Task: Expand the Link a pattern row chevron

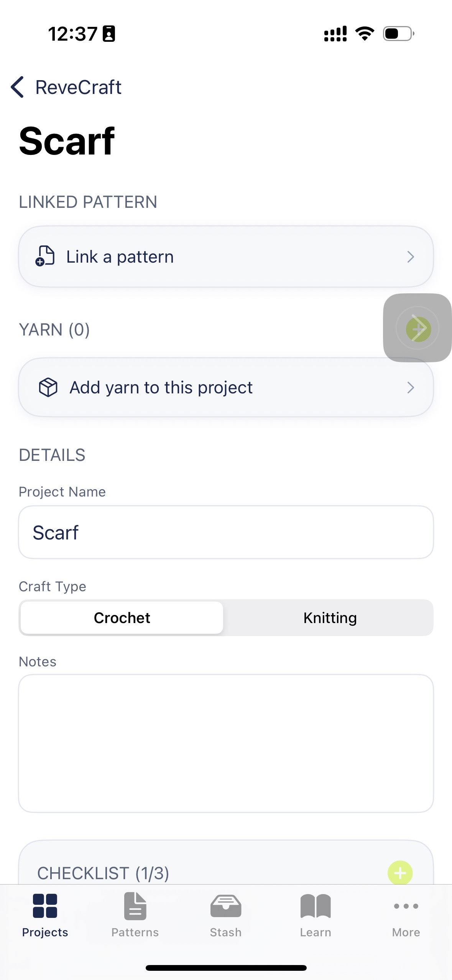Action: [x=411, y=257]
